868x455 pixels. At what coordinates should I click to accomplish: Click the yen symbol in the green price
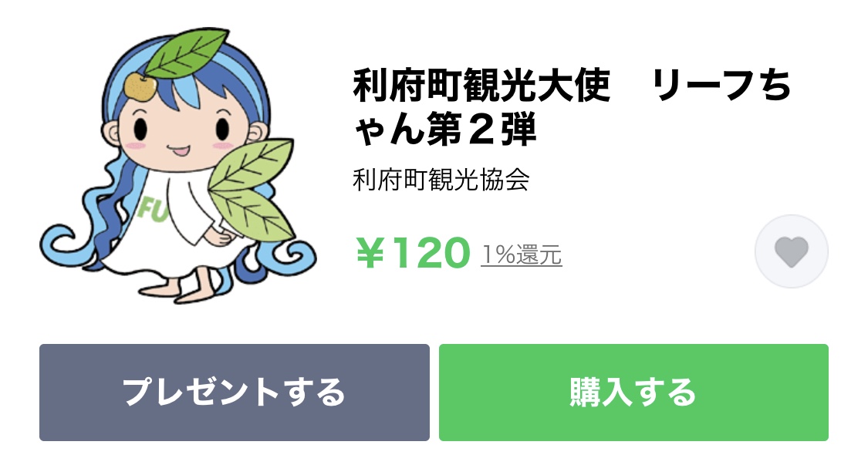tap(371, 253)
